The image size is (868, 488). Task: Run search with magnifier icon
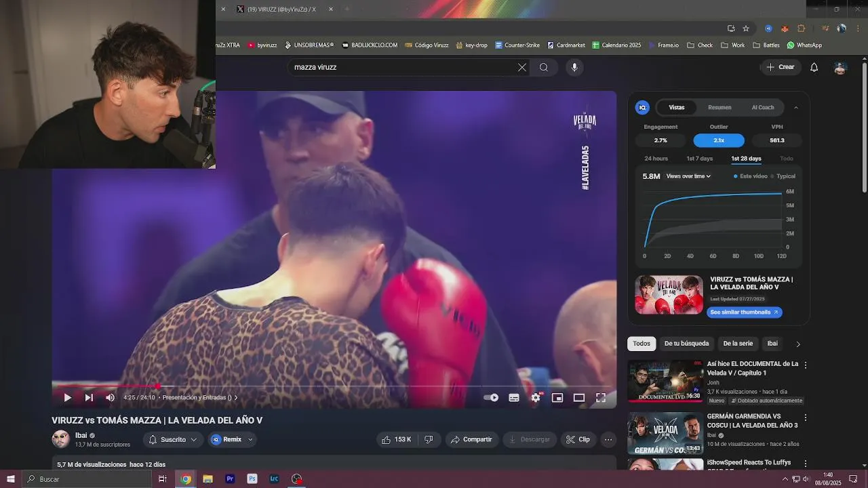[x=544, y=67]
